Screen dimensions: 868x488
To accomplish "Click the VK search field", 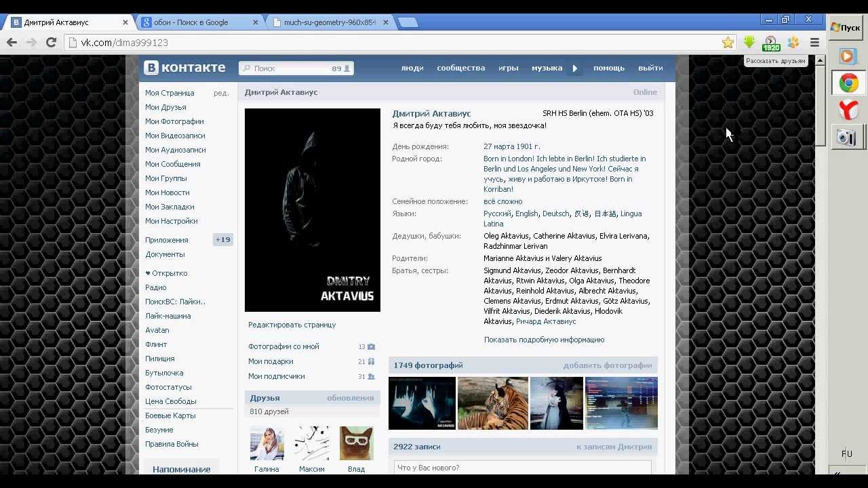I will point(296,68).
